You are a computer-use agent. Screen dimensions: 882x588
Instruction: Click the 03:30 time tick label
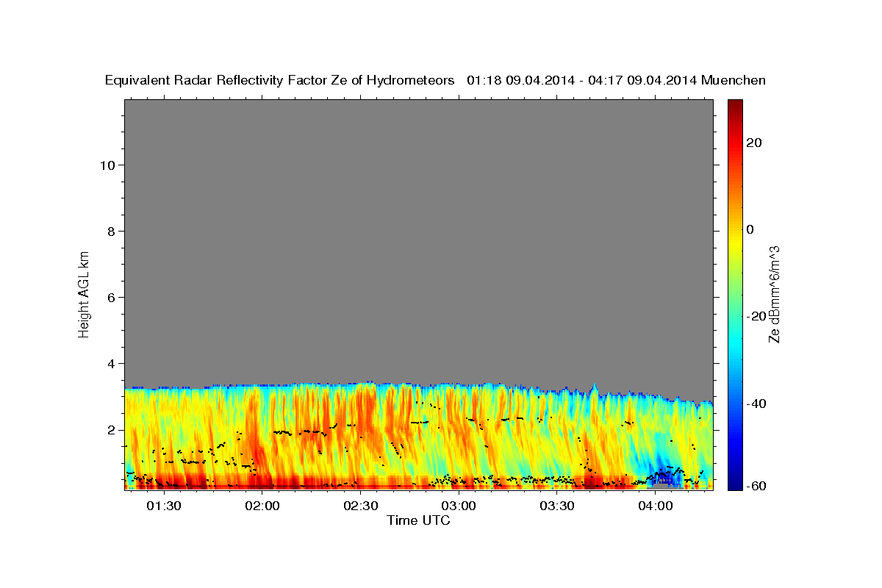coord(556,506)
